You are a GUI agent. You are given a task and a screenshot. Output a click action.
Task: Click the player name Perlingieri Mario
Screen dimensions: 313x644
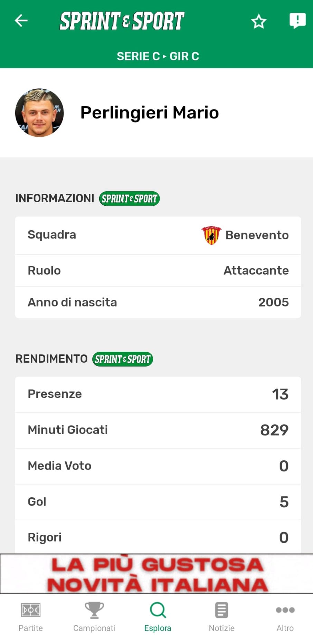[149, 113]
